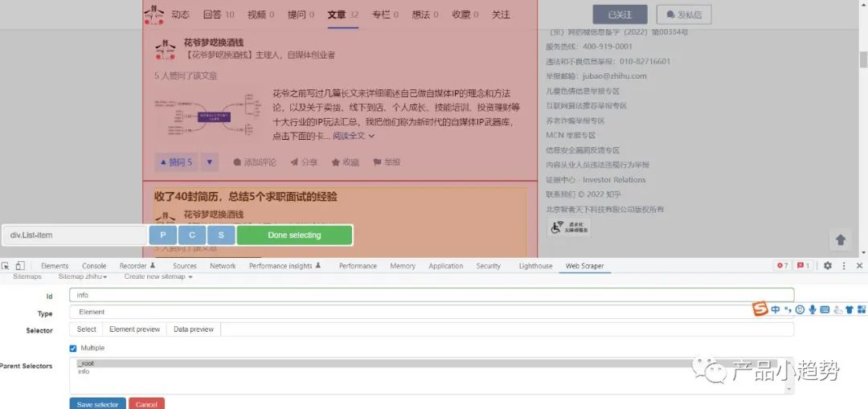Open the 回答 profile tab
The height and width of the screenshot is (409, 868).
click(219, 15)
